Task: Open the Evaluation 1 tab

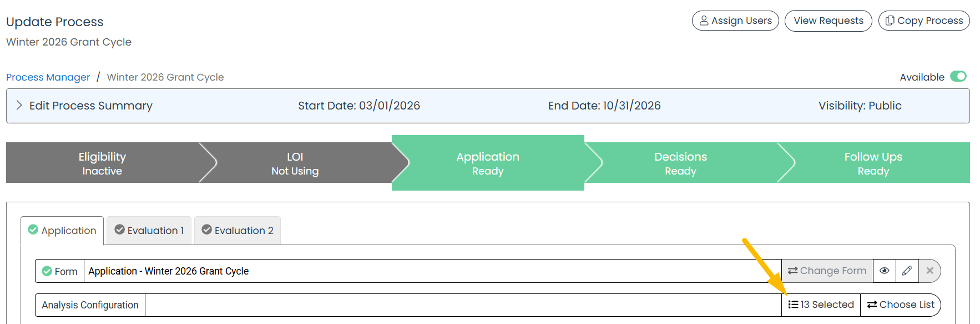Action: (149, 230)
